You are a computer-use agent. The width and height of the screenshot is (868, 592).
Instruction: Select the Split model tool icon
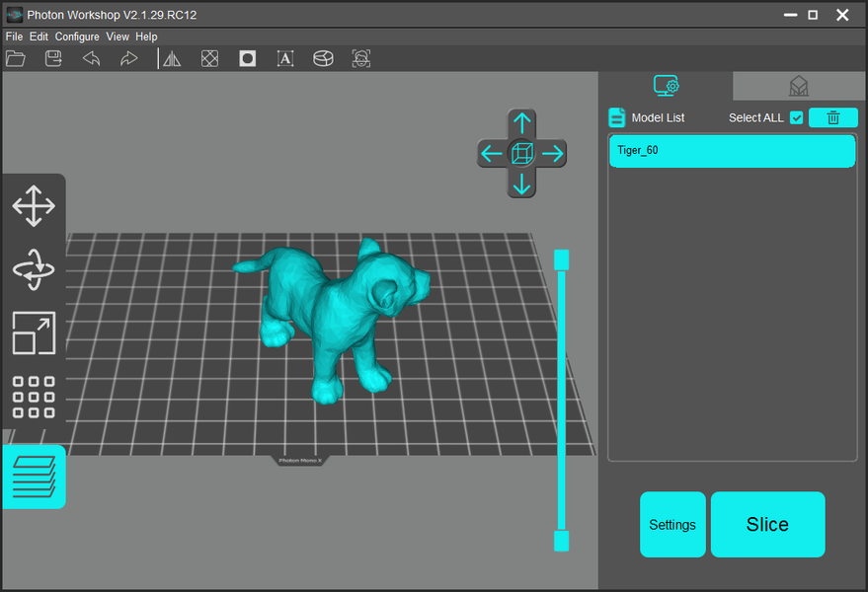coord(323,58)
